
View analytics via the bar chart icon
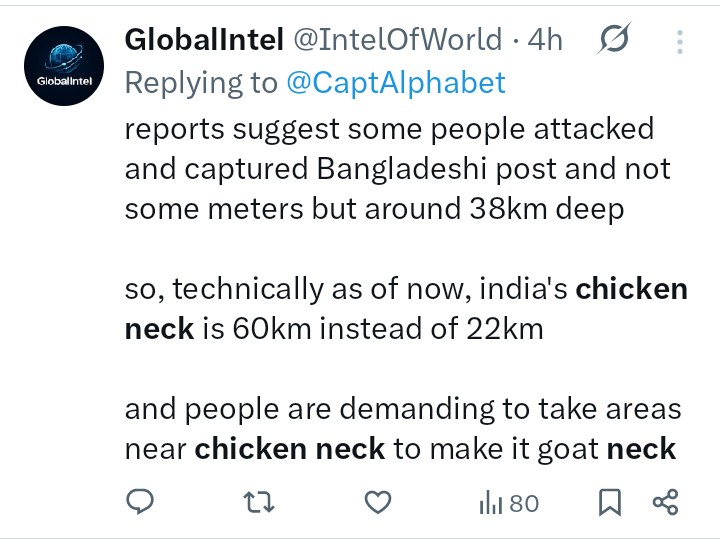490,503
